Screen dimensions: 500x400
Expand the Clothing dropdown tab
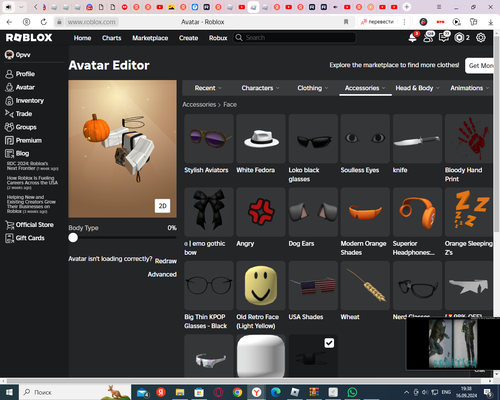click(x=312, y=88)
